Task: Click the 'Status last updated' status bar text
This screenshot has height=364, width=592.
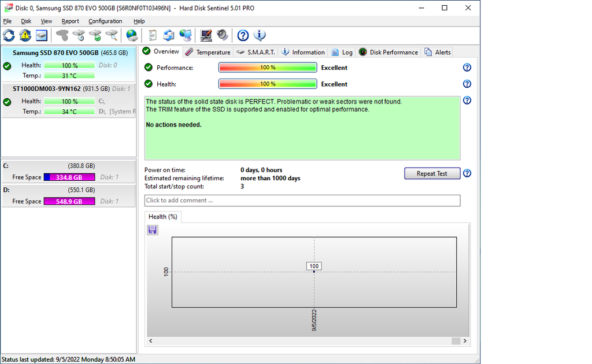Action: click(x=68, y=359)
